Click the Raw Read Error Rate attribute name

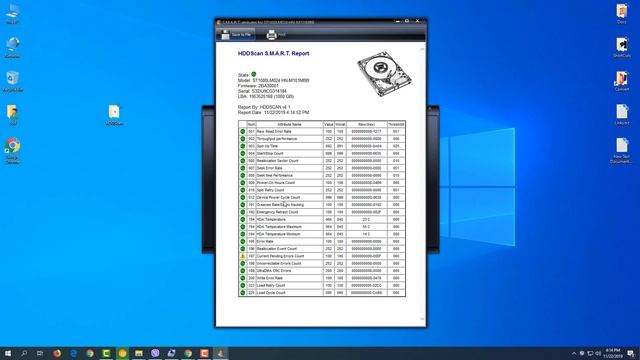tap(274, 131)
